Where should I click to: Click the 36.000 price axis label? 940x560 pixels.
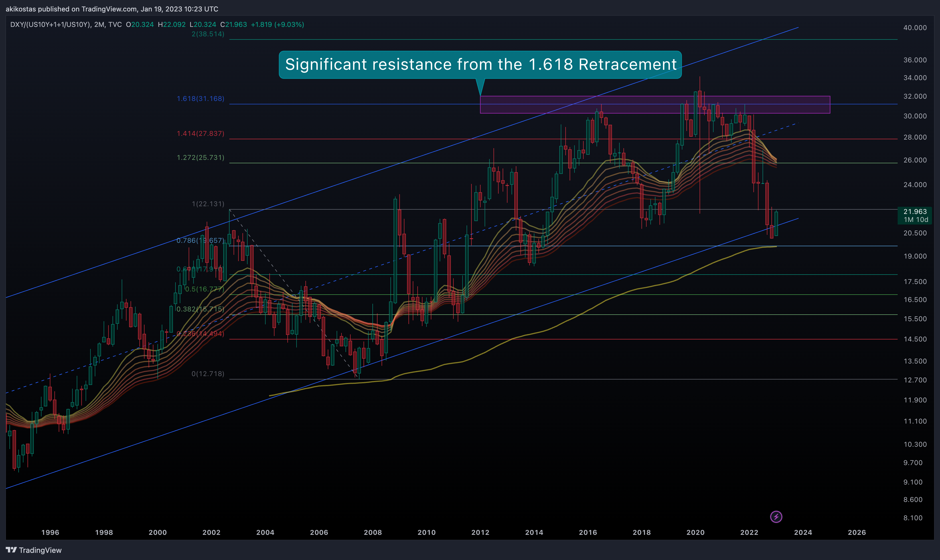(915, 60)
